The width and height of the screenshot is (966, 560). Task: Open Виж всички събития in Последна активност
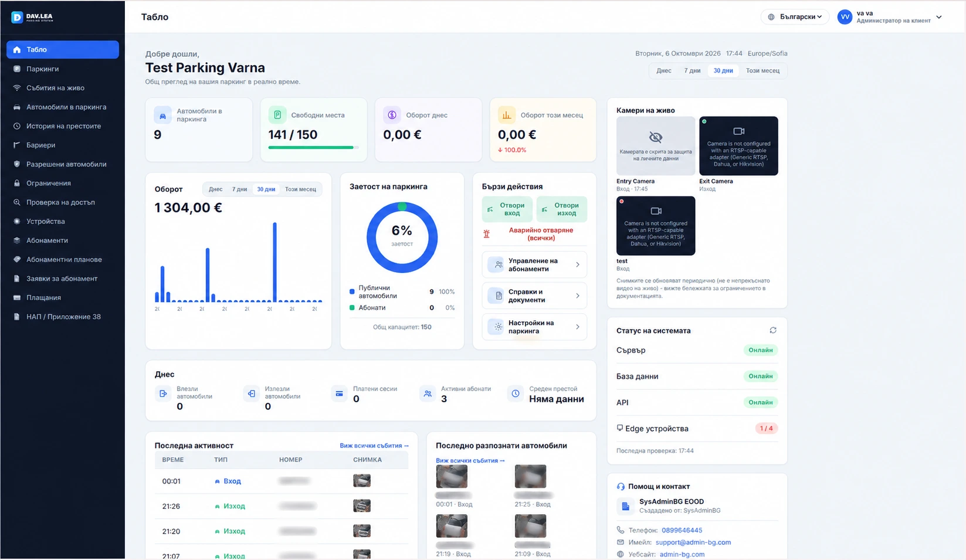click(x=374, y=446)
